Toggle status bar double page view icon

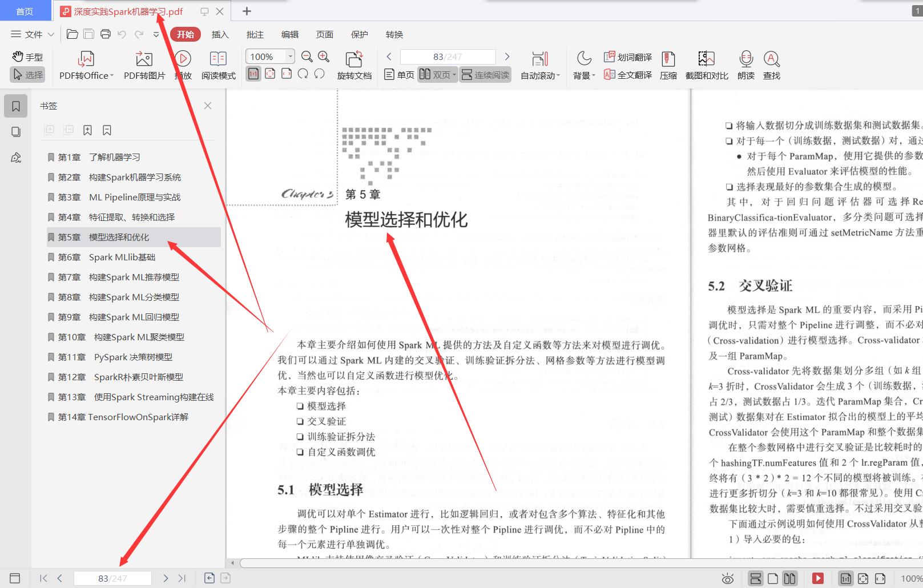(789, 579)
